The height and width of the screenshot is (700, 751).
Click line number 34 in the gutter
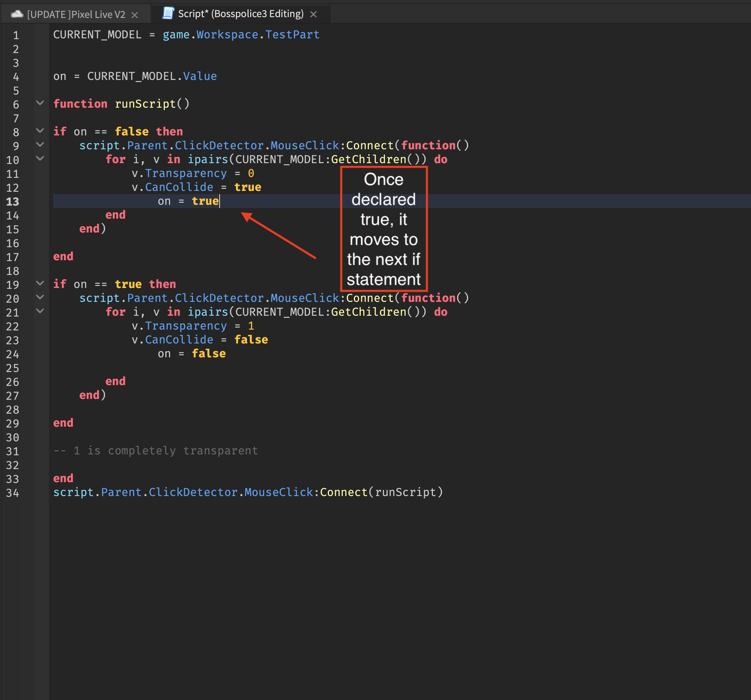pos(13,493)
